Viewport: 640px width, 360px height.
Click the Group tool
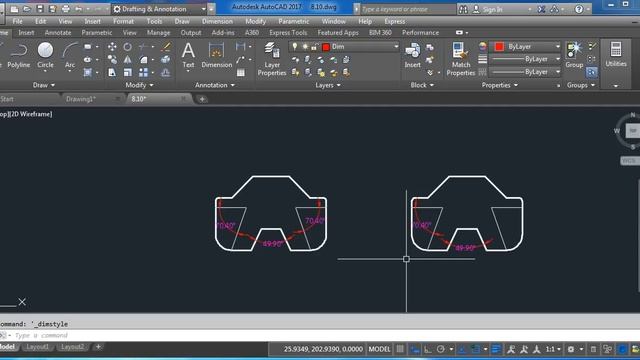[x=574, y=56]
